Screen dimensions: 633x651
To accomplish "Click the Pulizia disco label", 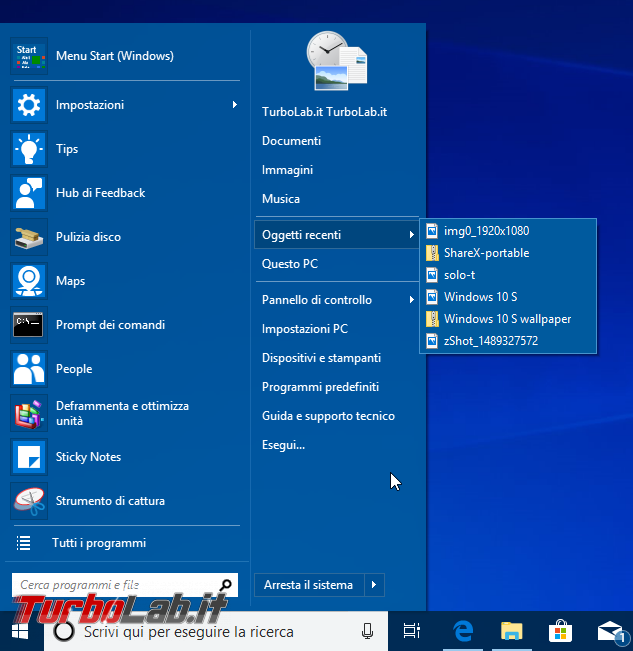I will coord(88,237).
